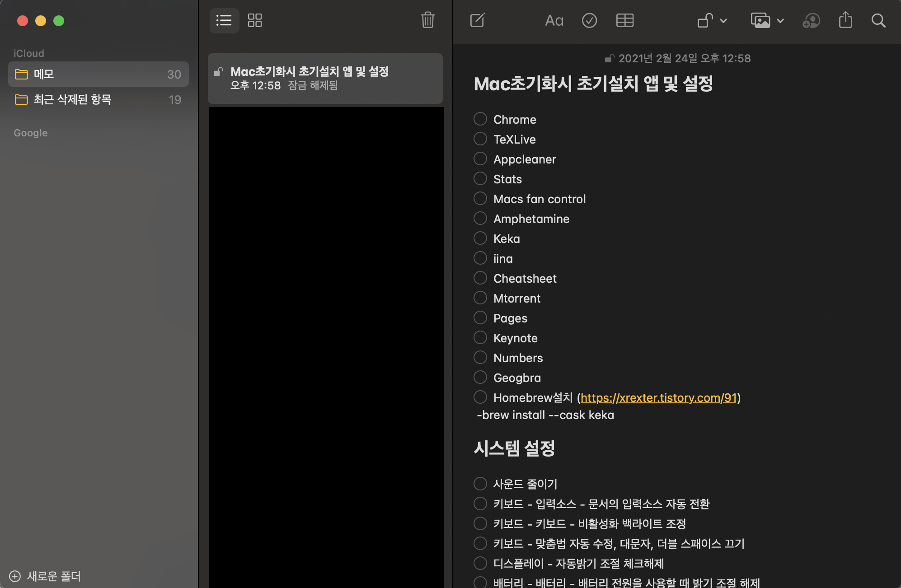Check off the Amphetamine checklist item

(480, 218)
